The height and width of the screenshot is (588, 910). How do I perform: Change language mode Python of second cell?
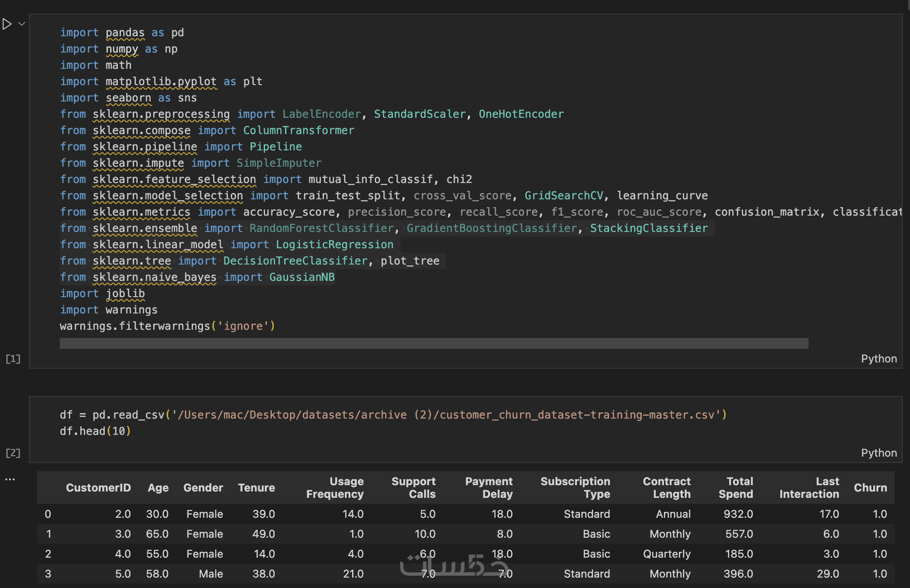(x=879, y=453)
